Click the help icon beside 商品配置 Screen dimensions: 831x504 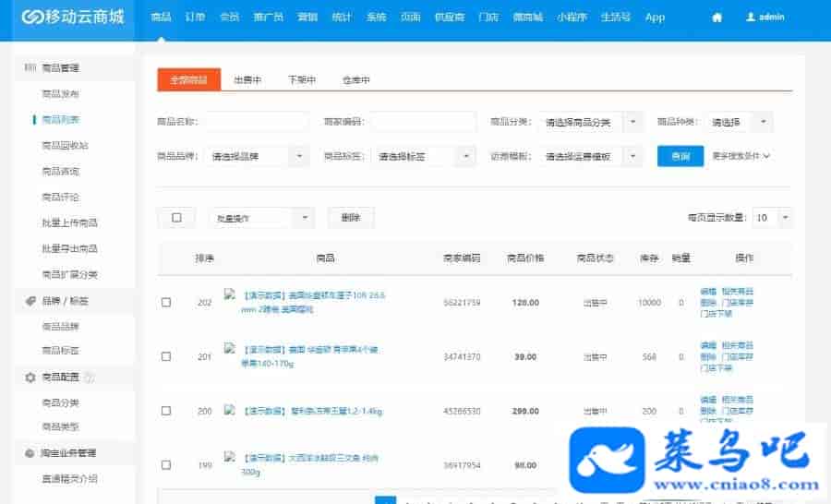(90, 378)
